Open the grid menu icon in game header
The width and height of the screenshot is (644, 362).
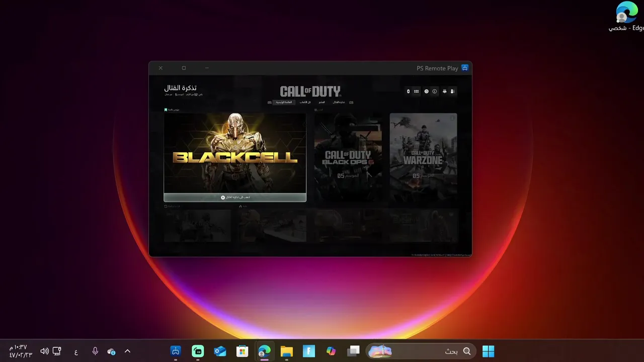point(416,92)
